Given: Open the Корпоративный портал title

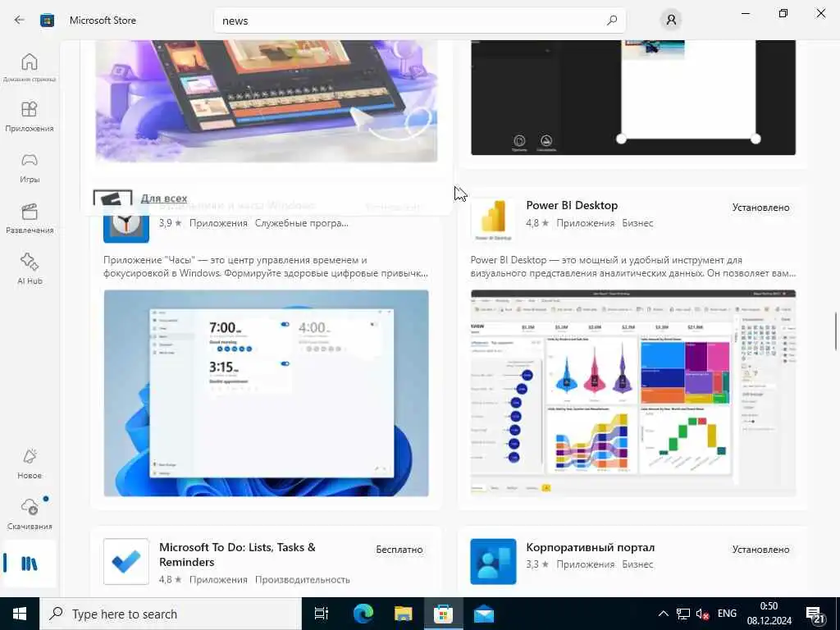Looking at the screenshot, I should [x=591, y=547].
